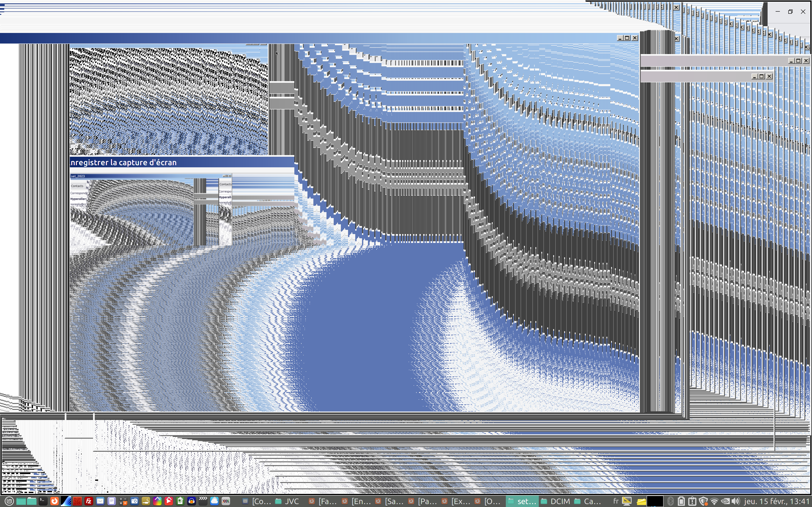The width and height of the screenshot is (812, 507).
Task: Open the Wi-Fi network tray icon
Action: pos(714,501)
